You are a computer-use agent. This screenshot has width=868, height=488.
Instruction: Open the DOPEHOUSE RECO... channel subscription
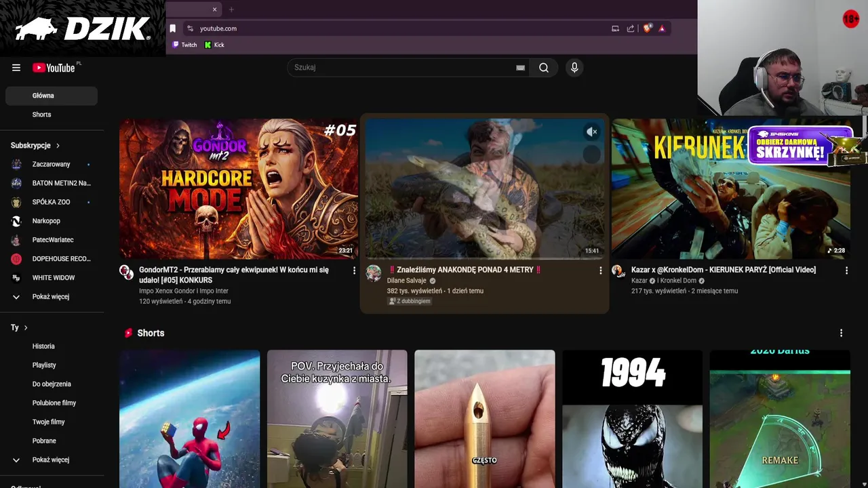click(52, 259)
